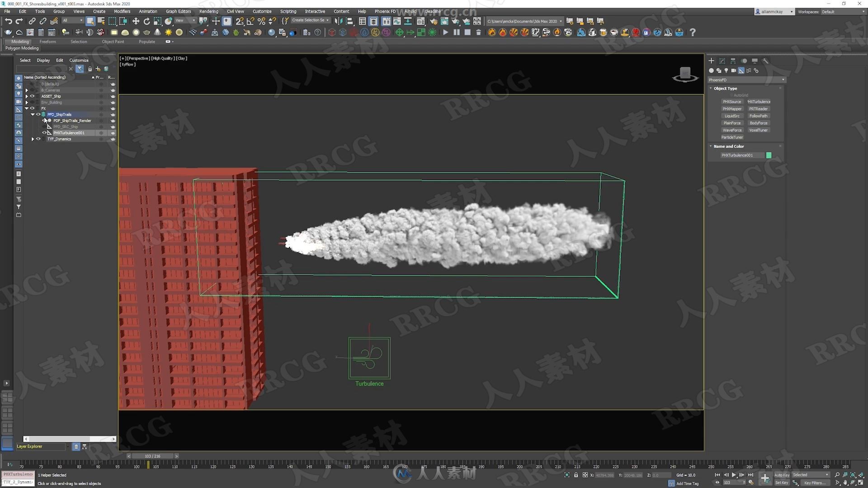
Task: Activate the Select Object tool
Action: click(x=90, y=21)
